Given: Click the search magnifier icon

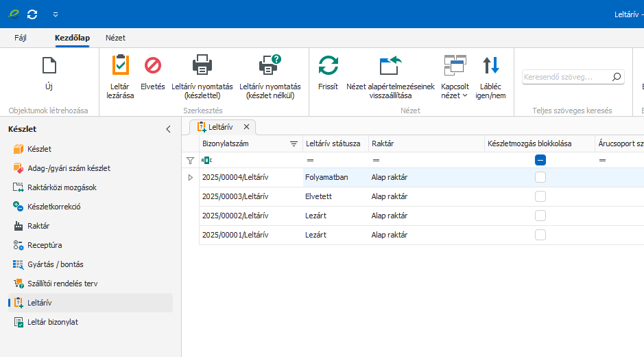Looking at the screenshot, I should [x=617, y=77].
